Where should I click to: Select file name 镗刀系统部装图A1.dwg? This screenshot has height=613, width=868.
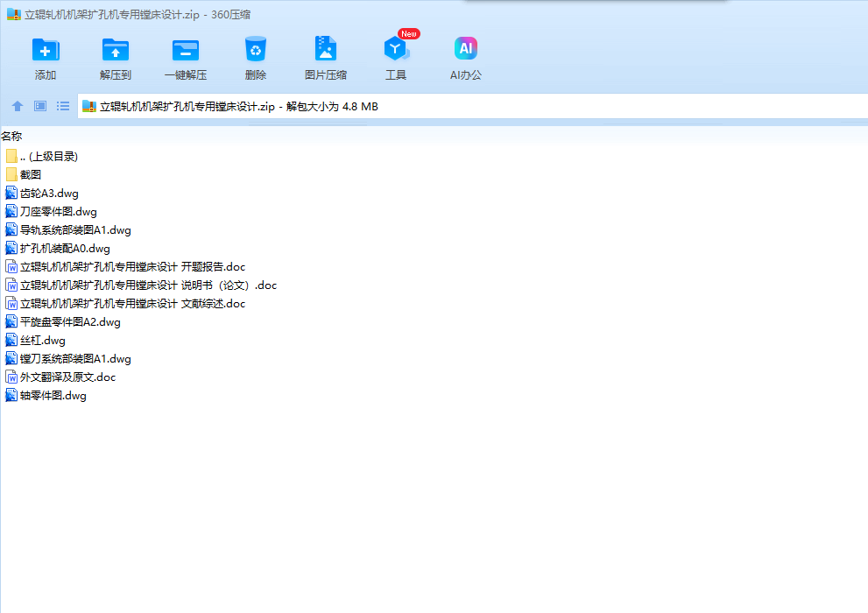pyautogui.click(x=75, y=358)
